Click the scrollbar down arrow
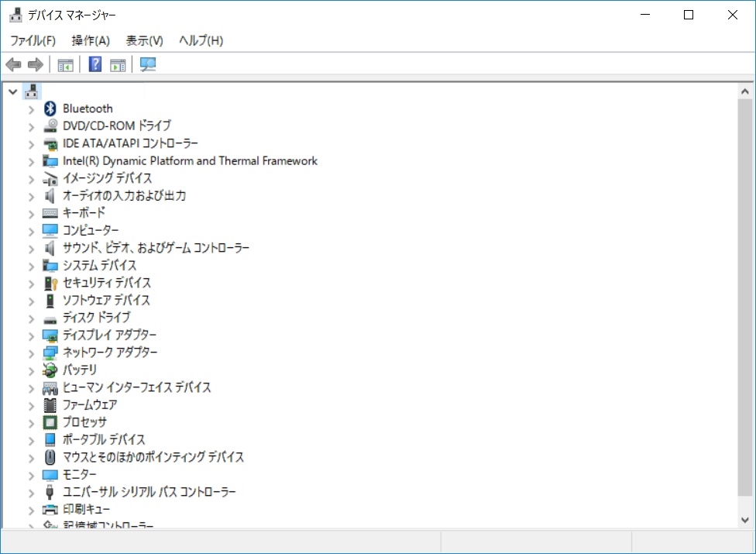The height and width of the screenshot is (554, 756). click(x=745, y=520)
